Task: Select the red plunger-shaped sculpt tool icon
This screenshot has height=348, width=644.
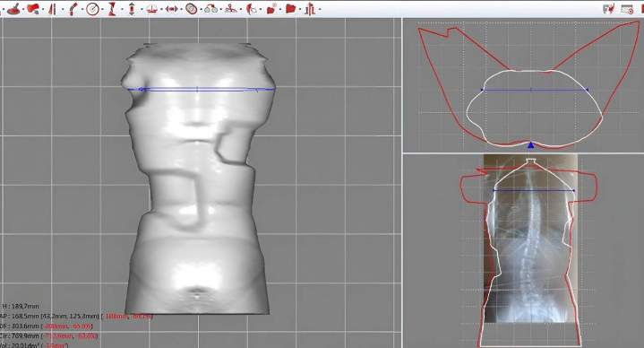Action: point(13,9)
